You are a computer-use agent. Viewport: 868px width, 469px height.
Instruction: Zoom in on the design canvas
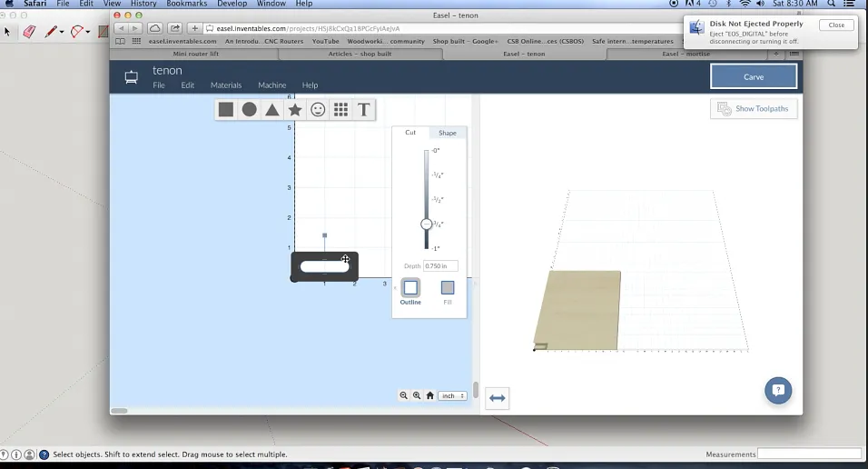(417, 395)
